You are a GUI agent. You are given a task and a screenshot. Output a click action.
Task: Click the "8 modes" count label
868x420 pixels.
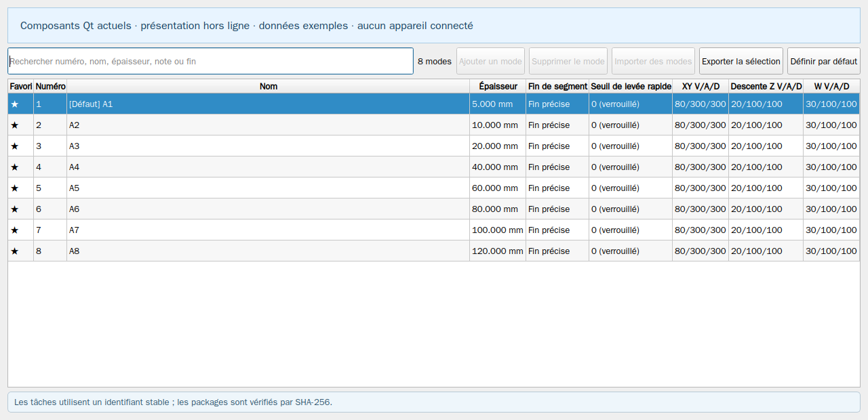[x=435, y=61]
